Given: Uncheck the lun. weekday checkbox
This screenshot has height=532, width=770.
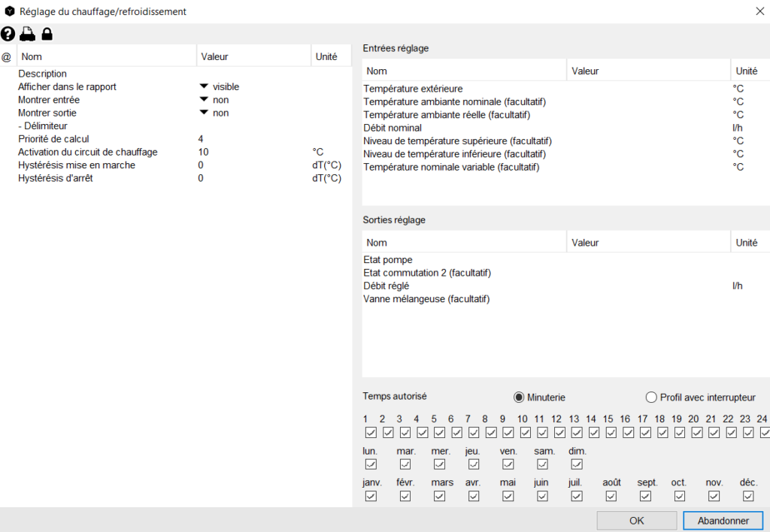Looking at the screenshot, I should tap(371, 464).
